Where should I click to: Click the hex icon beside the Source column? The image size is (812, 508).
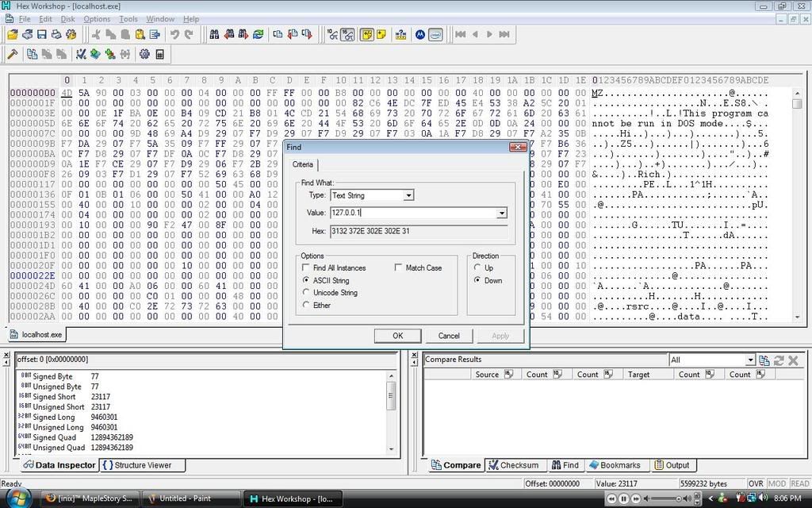[x=508, y=374]
